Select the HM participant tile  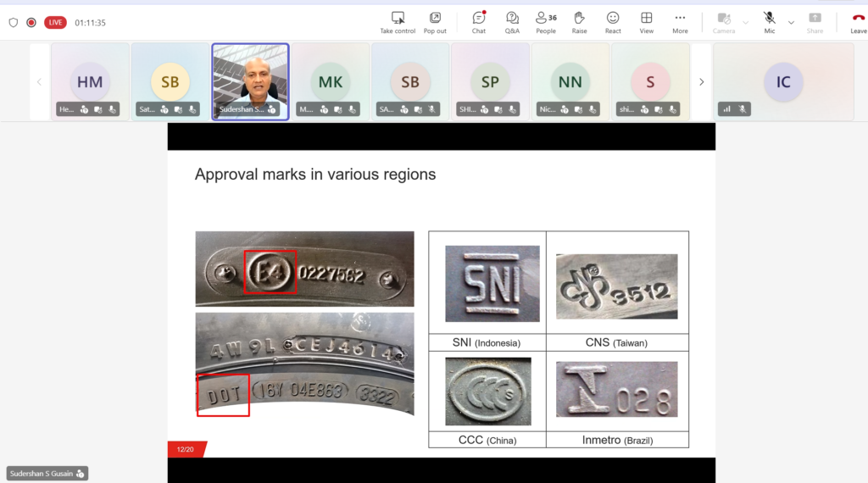point(90,82)
